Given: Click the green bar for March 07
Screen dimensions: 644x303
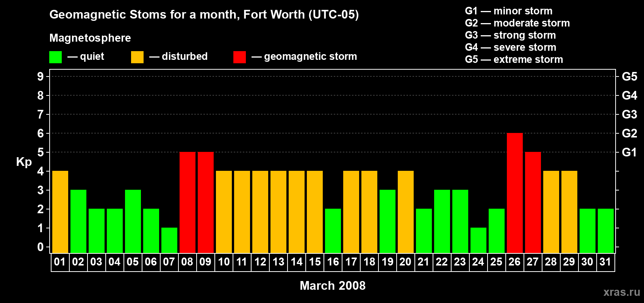Looking at the screenshot, I should pos(169,241).
